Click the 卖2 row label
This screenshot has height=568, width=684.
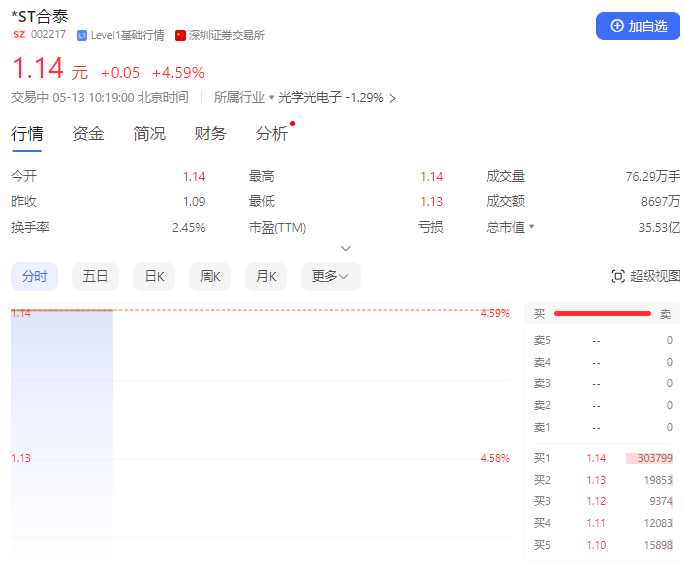[x=542, y=405]
